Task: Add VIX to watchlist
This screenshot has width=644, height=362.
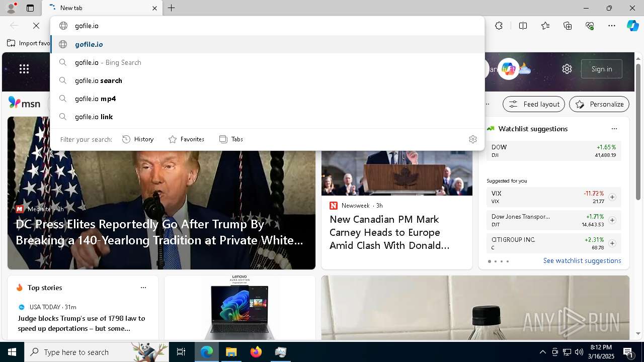Action: click(612, 197)
